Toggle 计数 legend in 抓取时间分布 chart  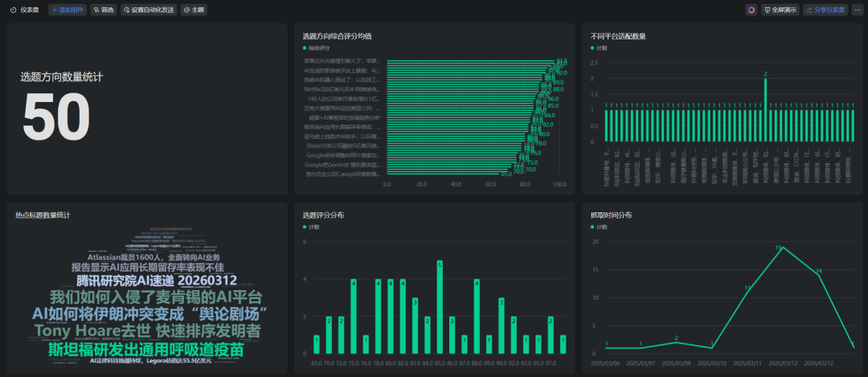click(599, 227)
